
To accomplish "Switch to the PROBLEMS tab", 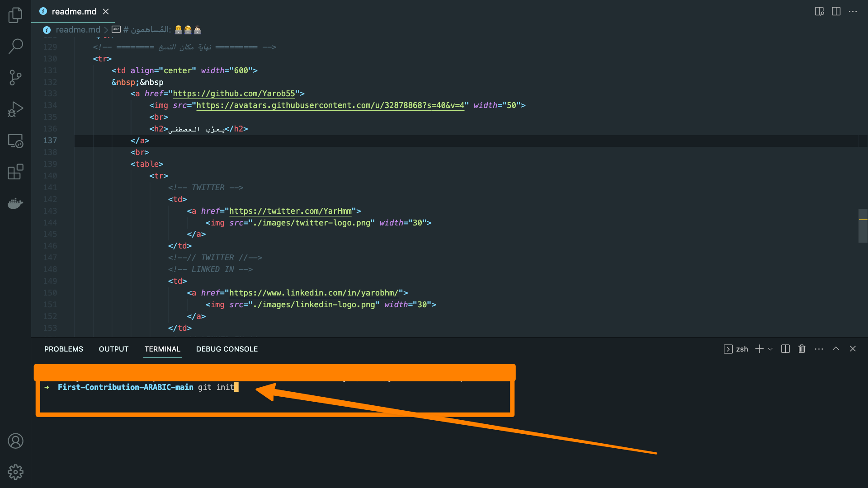I will tap(64, 349).
